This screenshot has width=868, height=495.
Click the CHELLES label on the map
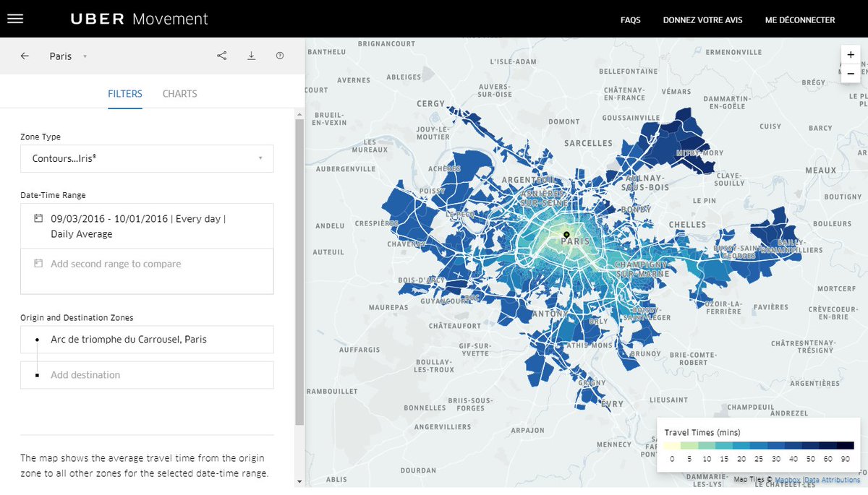click(x=687, y=225)
